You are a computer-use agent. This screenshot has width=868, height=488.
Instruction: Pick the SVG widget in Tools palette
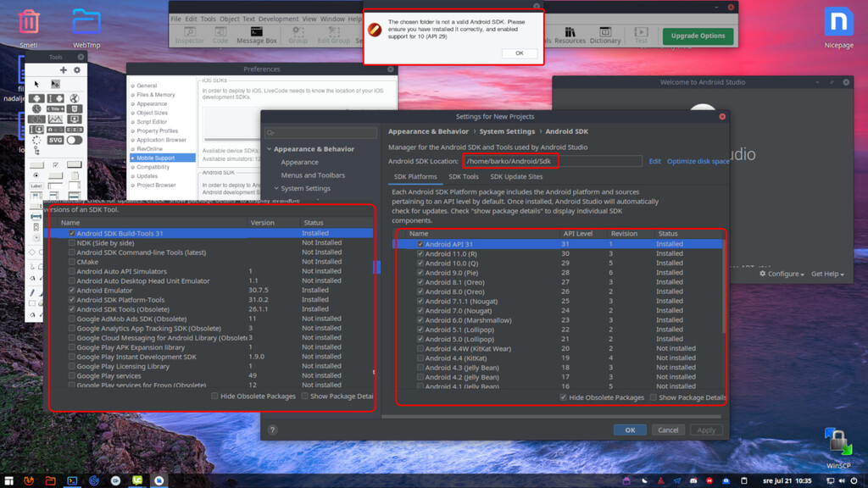[55, 140]
